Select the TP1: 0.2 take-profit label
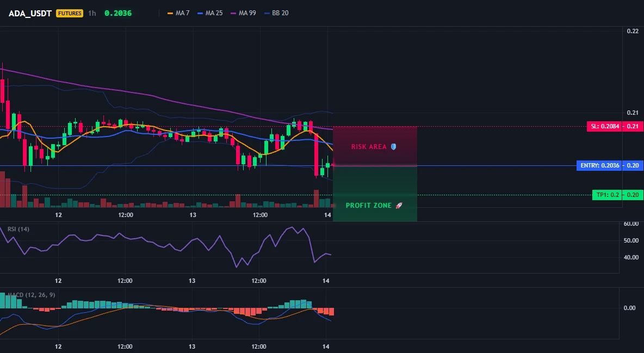644x353 pixels. pos(607,195)
